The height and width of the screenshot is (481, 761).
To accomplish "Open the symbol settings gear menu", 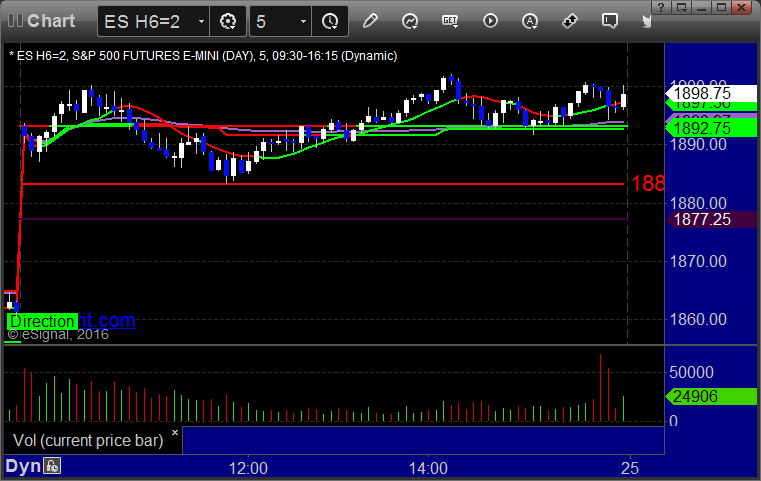I will coord(228,21).
